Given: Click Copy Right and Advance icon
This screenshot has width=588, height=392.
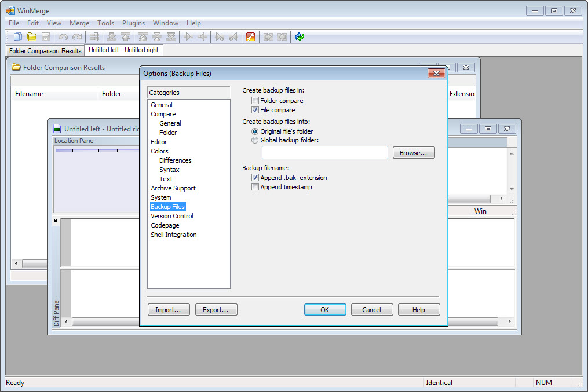Looking at the screenshot, I should pyautogui.click(x=220, y=36).
